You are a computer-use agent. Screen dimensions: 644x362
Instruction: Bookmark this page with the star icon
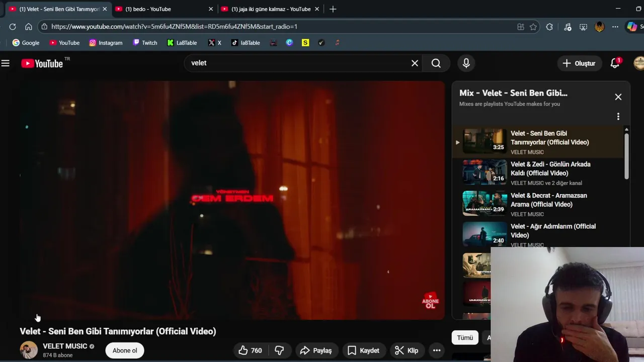point(533,27)
